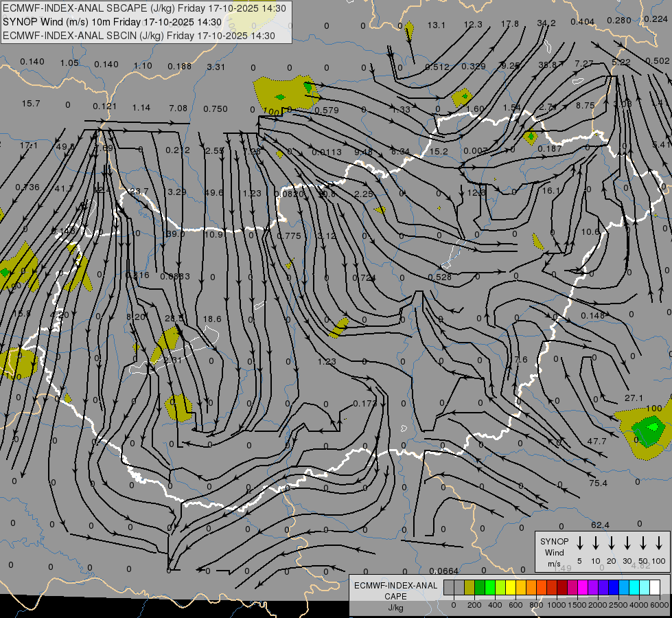Click the 5 m/s wind arrow in legend

[x=580, y=543]
